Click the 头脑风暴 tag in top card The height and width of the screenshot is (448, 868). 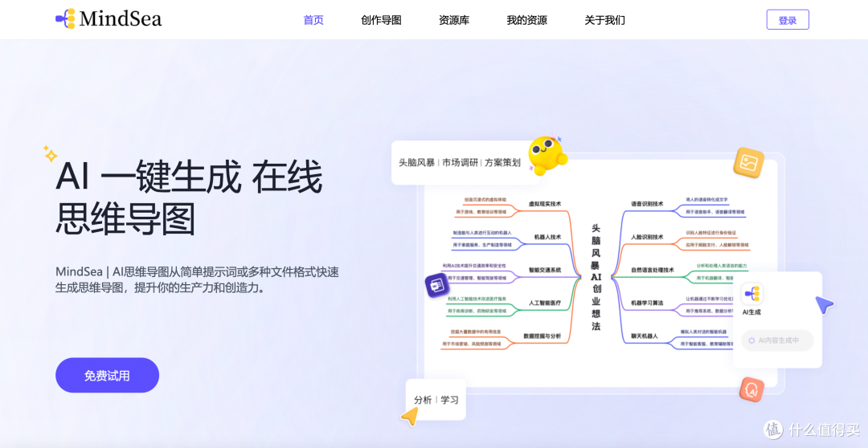click(x=416, y=163)
